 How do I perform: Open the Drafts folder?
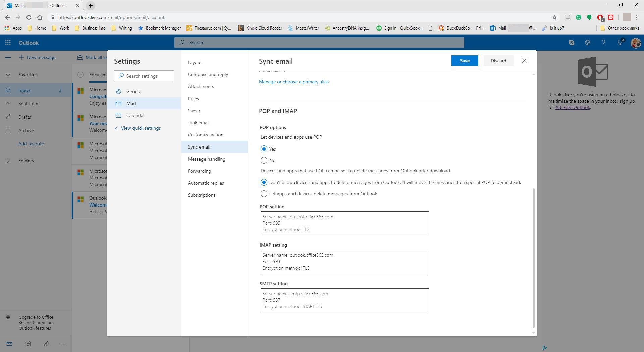36,117
